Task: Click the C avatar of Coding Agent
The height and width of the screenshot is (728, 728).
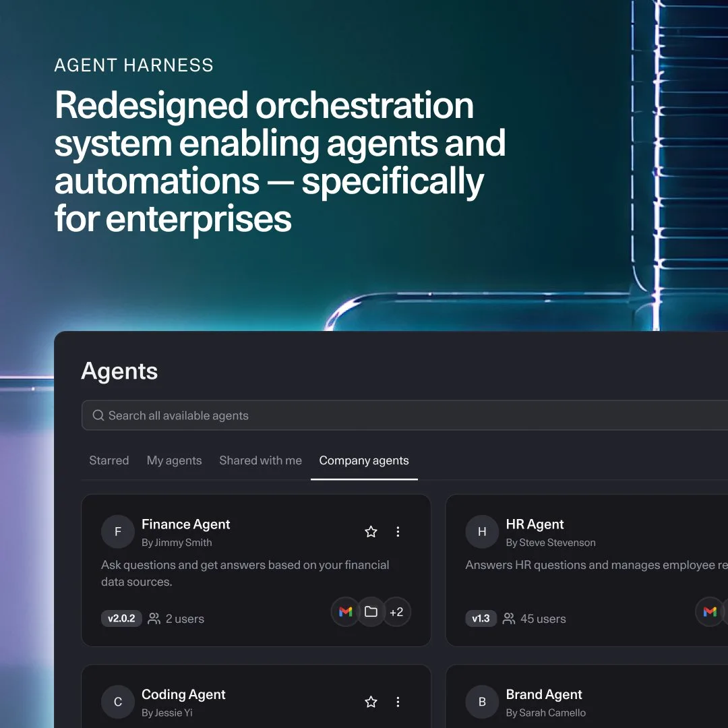Action: tap(118, 702)
